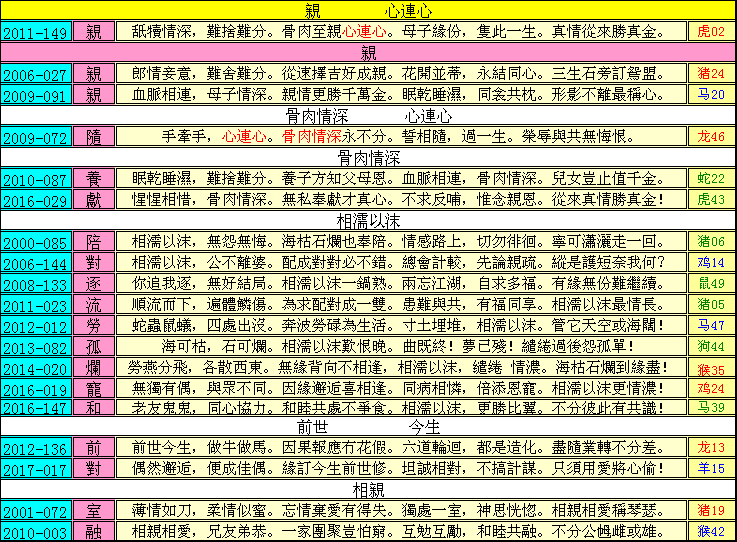Screen dimensions: 737x542
Task: Click issue number 2013-082
Action: [36, 346]
